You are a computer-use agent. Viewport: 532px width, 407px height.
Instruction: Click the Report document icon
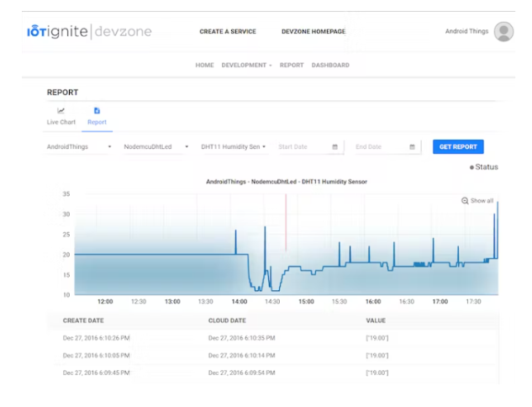(97, 111)
